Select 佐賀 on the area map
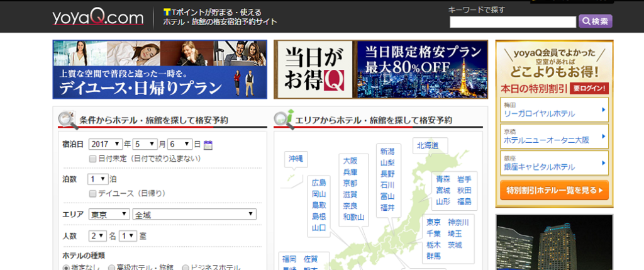 coord(311,259)
